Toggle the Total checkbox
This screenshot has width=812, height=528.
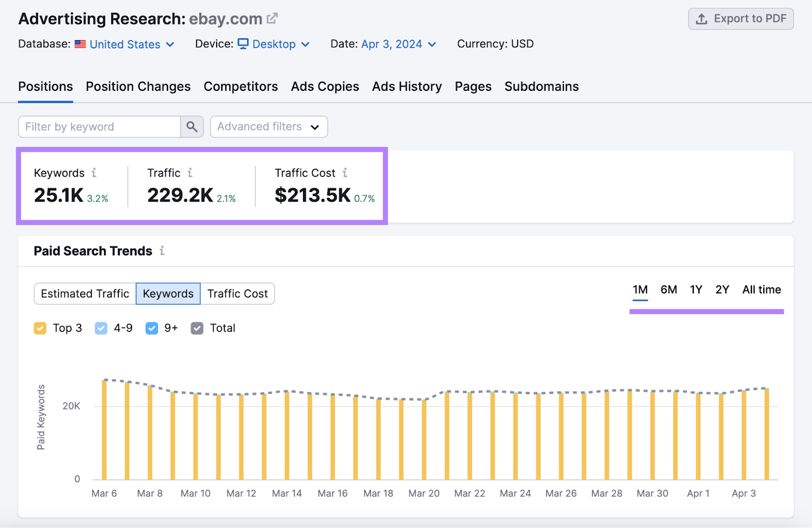(x=197, y=328)
